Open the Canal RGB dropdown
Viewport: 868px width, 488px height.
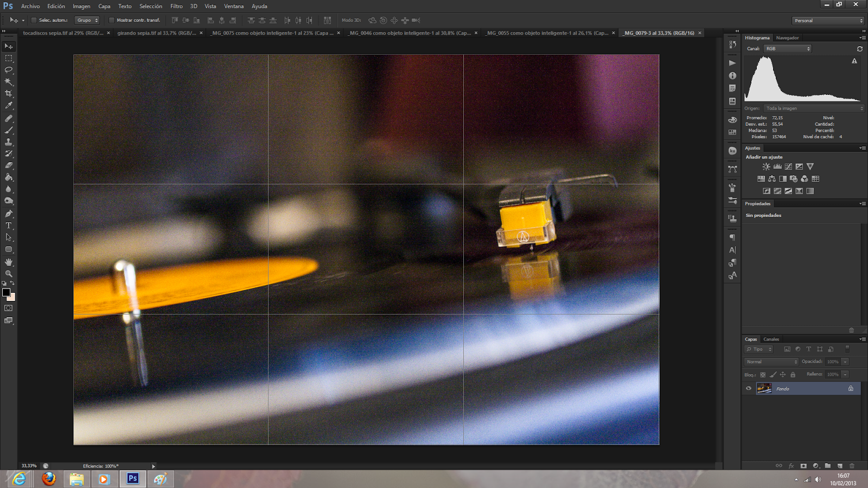[x=787, y=49]
